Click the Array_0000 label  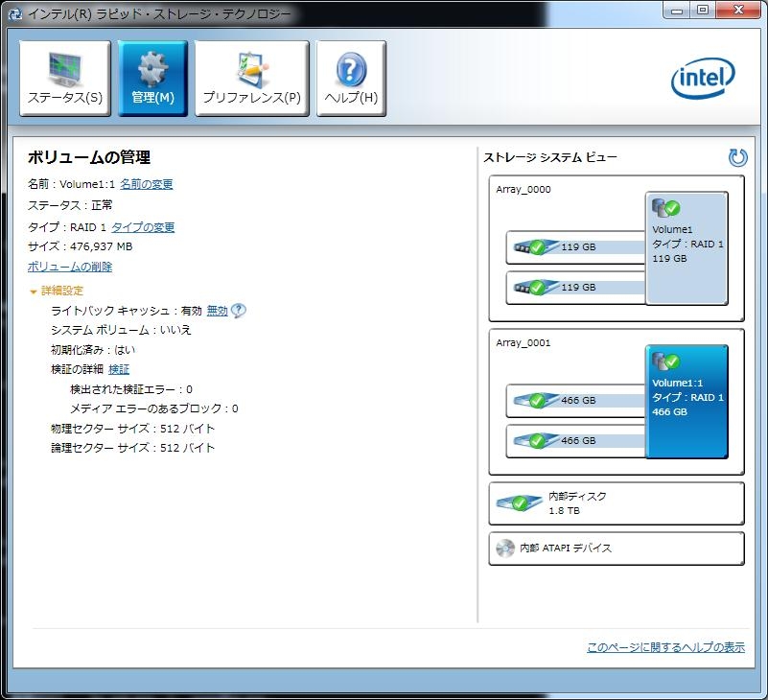point(524,190)
